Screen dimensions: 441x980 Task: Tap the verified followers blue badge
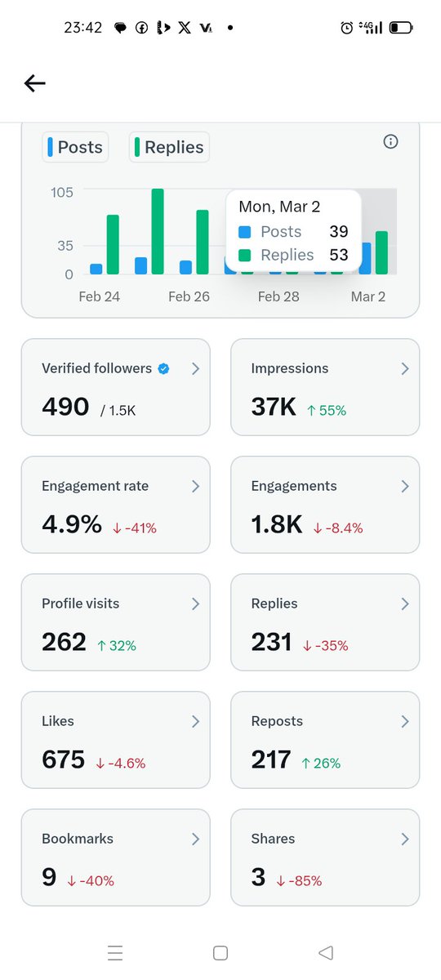pos(163,369)
